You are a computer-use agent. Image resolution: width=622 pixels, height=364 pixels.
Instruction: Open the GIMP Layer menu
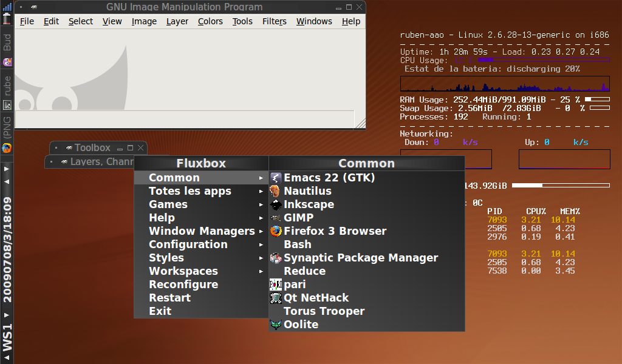click(177, 21)
